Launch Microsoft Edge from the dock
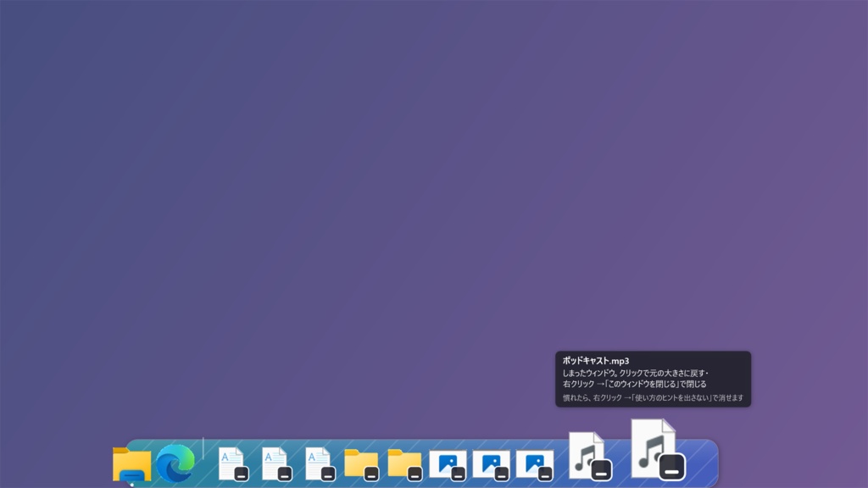868x488 pixels. click(175, 463)
